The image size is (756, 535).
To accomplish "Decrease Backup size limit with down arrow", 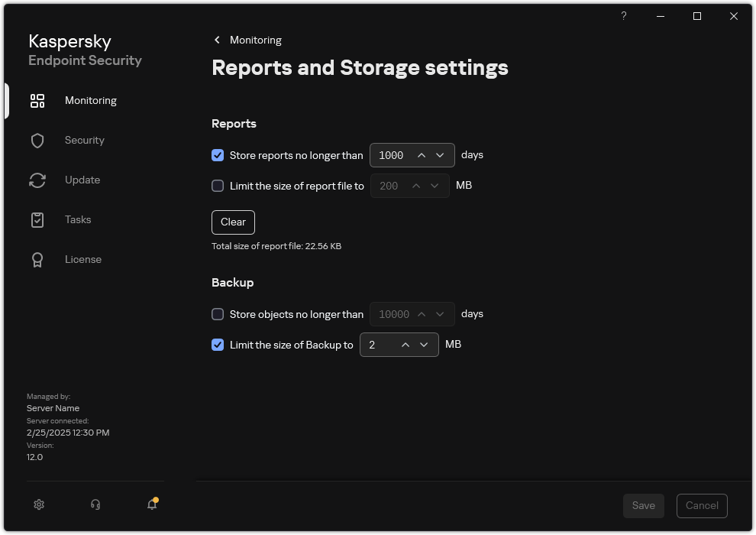I will coord(424,345).
